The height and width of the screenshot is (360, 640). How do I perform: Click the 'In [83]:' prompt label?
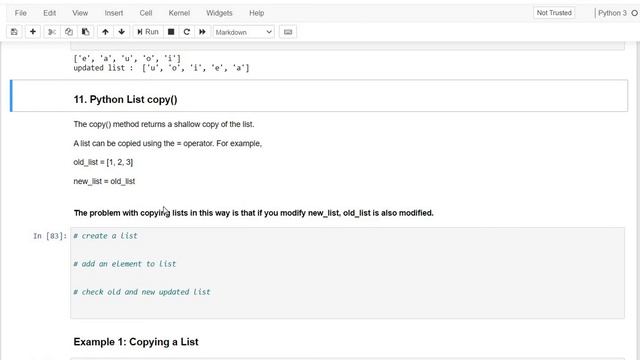50,236
